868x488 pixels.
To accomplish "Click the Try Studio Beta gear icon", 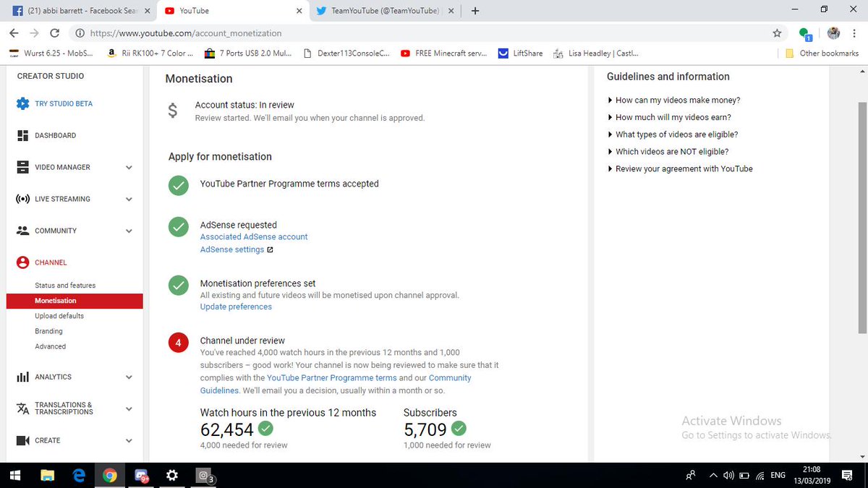I will point(22,103).
